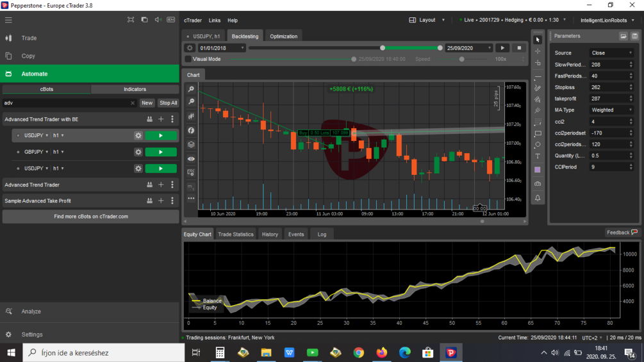Screen dimensions: 644x362
Task: Select the cursor pointer tool
Action: click(x=538, y=40)
